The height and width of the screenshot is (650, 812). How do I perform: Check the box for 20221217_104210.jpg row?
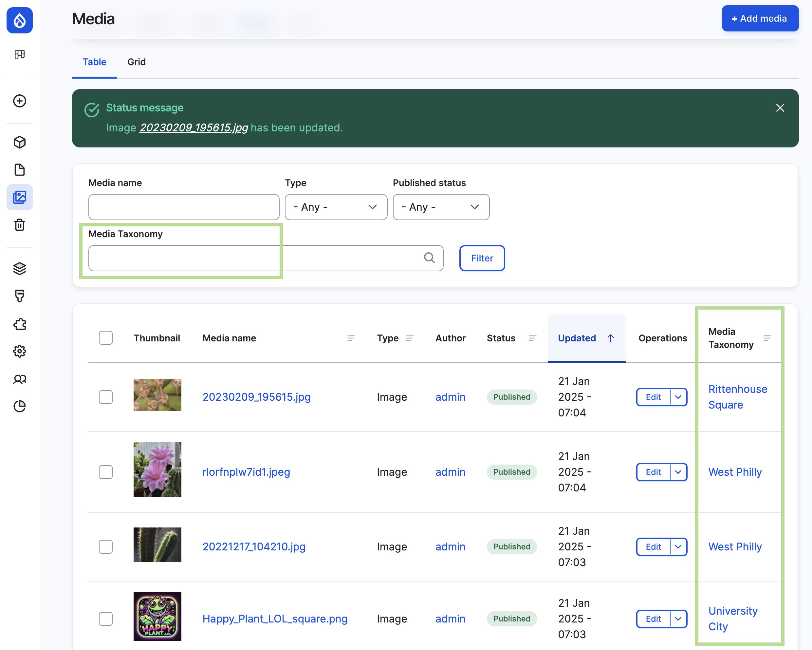click(106, 546)
